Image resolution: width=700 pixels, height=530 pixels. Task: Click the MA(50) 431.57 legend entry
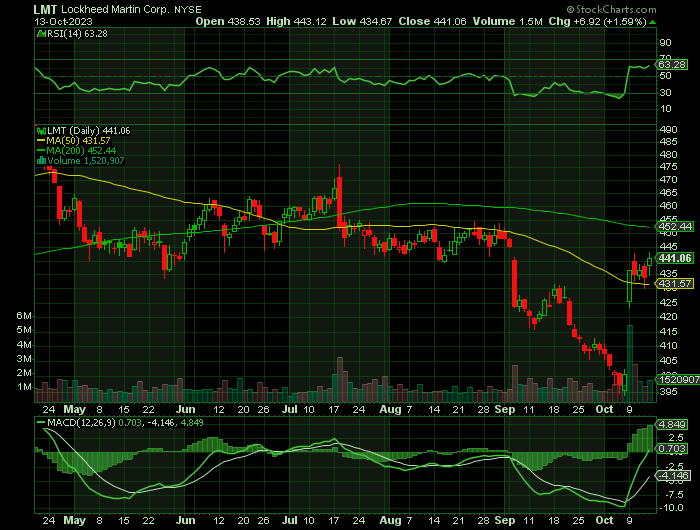tap(78, 141)
